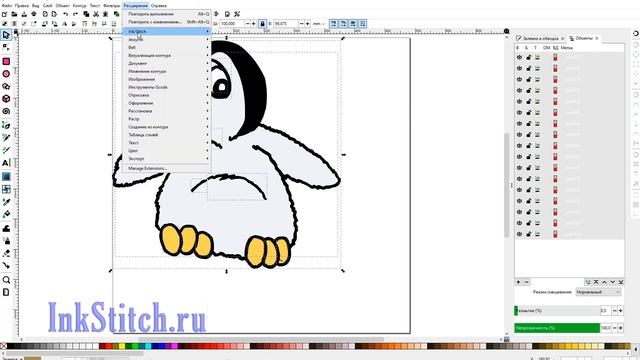Hide the topmost object via its eye icon
The image size is (640, 360).
[x=519, y=58]
